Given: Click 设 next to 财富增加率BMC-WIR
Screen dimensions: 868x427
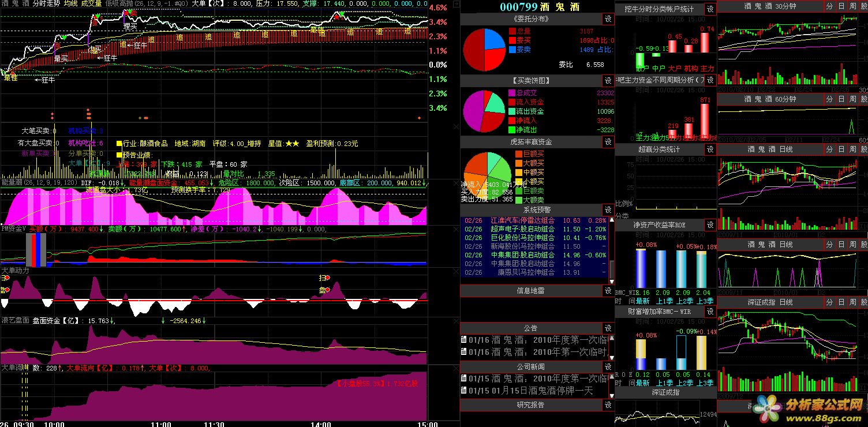Looking at the screenshot, I should click(710, 312).
